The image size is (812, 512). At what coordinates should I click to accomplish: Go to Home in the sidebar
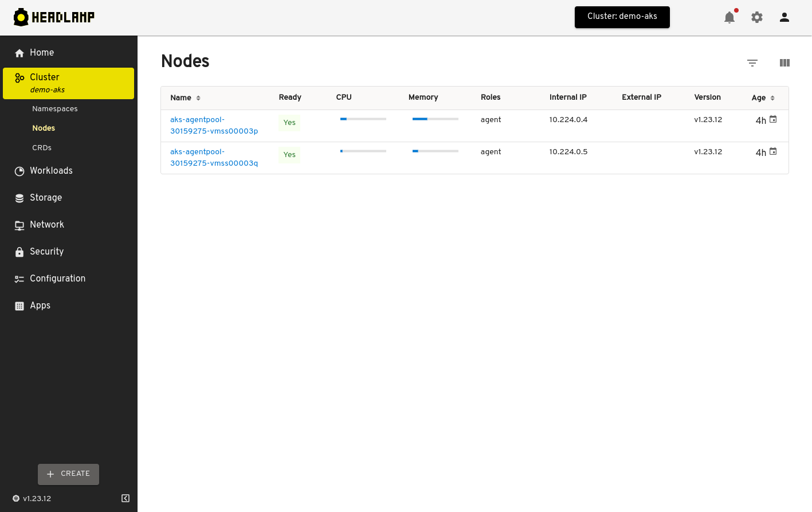point(69,53)
